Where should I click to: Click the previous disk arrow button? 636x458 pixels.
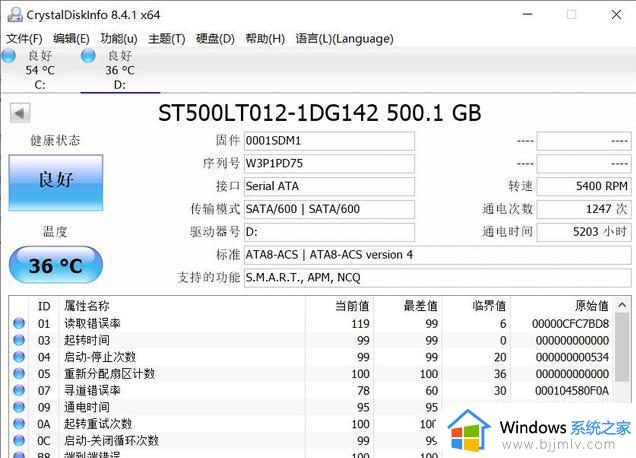click(19, 113)
